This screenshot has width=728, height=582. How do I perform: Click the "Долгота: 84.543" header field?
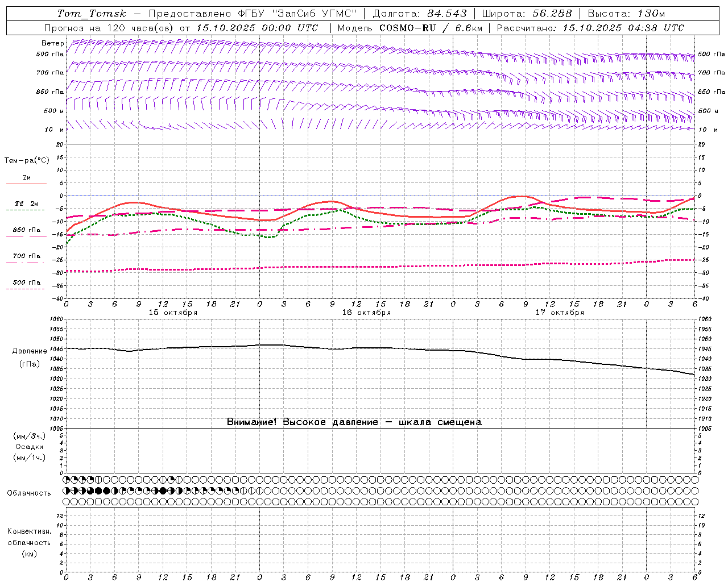(x=420, y=14)
